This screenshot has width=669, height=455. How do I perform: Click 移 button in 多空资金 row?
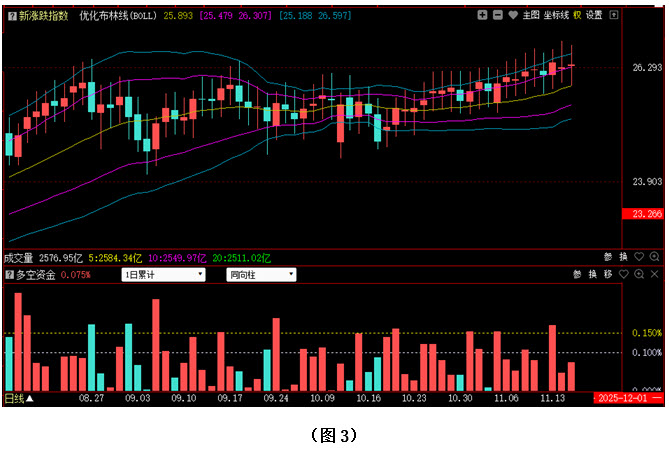[x=608, y=274]
